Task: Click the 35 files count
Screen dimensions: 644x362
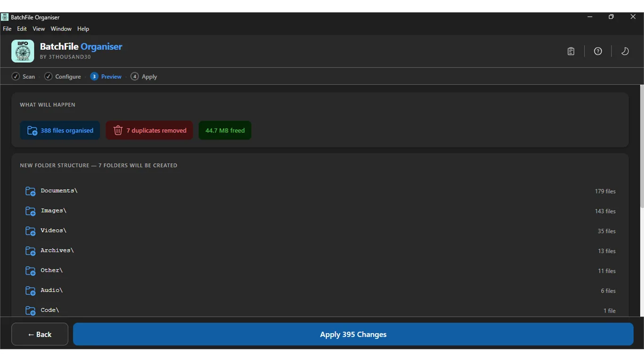Action: pos(607,231)
